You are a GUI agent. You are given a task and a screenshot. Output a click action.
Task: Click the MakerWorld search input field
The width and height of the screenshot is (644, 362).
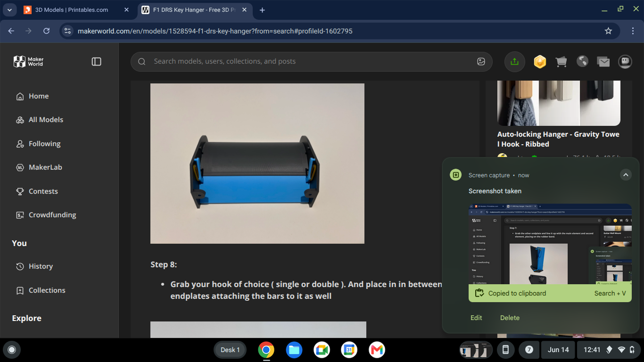point(311,62)
